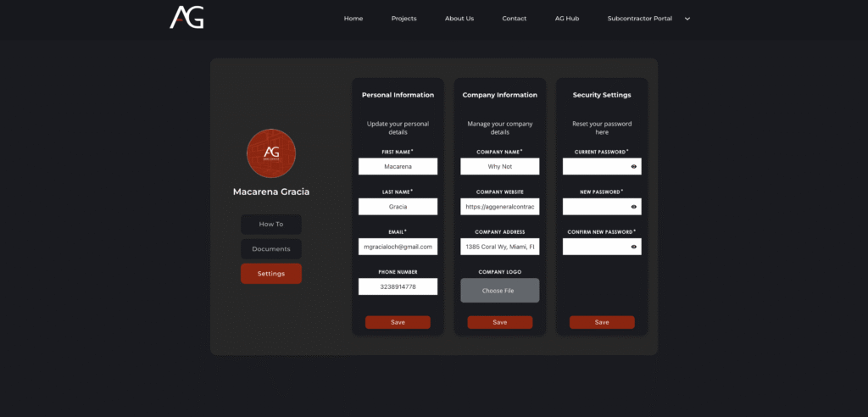Select the Settings sidebar button
This screenshot has height=417, width=868.
pos(270,274)
